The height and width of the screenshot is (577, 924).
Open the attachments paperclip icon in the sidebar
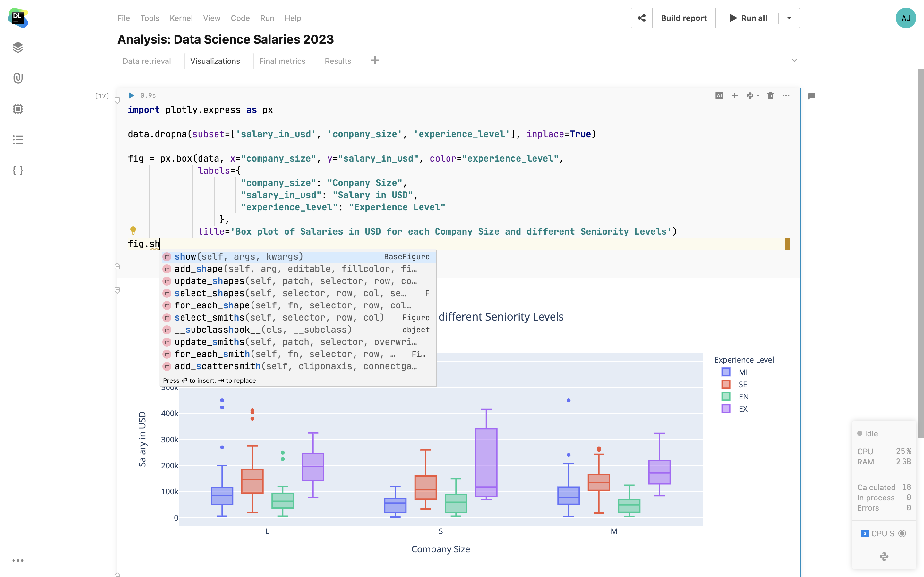tap(18, 78)
